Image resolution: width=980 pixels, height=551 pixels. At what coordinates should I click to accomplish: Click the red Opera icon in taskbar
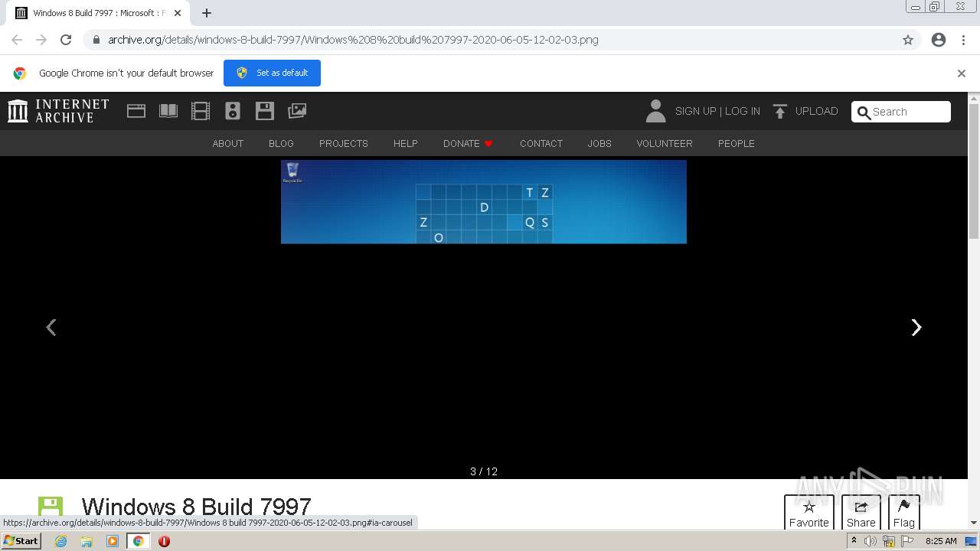click(x=164, y=541)
